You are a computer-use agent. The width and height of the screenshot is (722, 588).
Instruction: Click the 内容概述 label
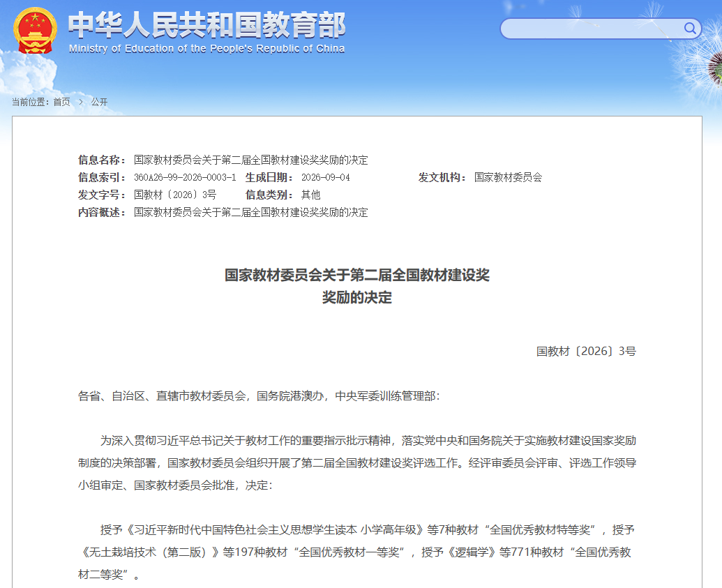click(102, 212)
